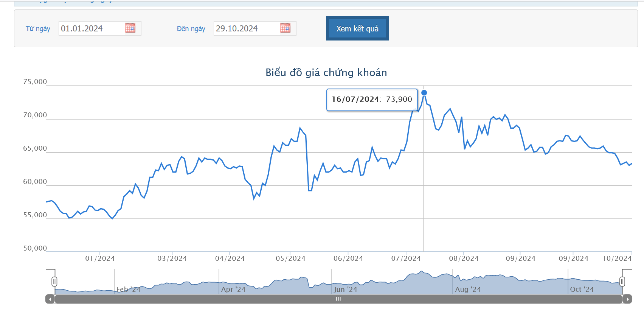Open the calendar picker for Đến ngày

tap(285, 28)
